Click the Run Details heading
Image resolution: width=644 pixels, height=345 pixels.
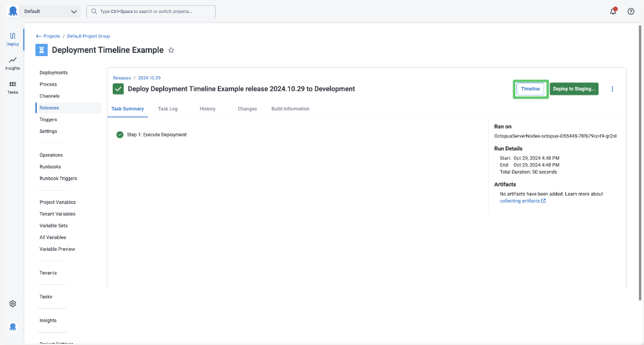[508, 148]
